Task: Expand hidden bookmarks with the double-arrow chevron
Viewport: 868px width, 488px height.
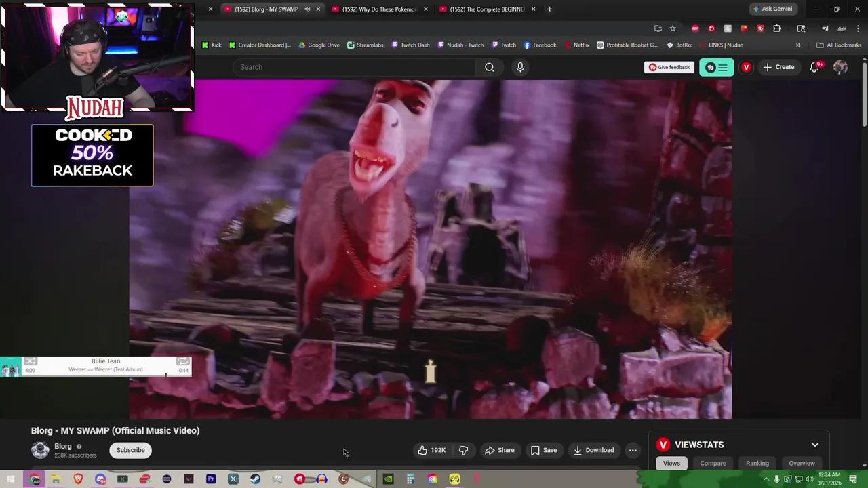Action: pos(799,45)
